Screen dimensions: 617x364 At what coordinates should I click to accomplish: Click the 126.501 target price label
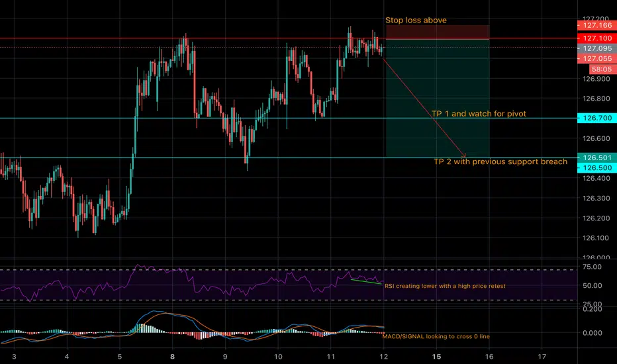[x=597, y=158]
